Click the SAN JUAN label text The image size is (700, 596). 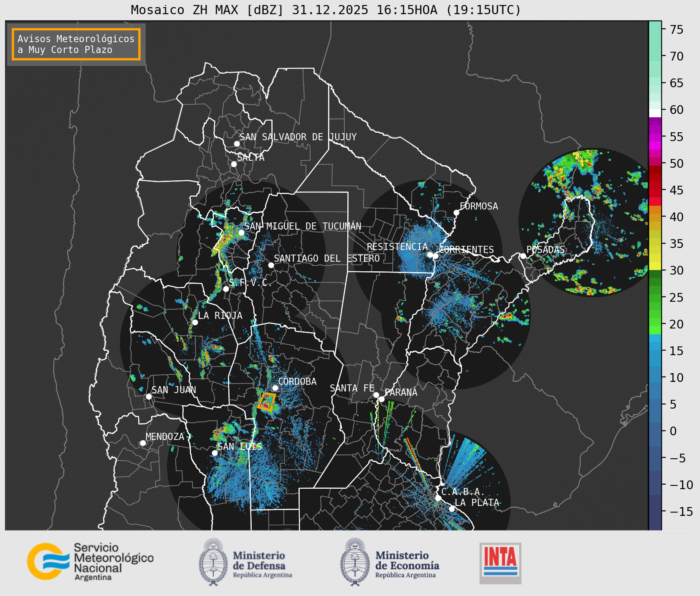174,390
